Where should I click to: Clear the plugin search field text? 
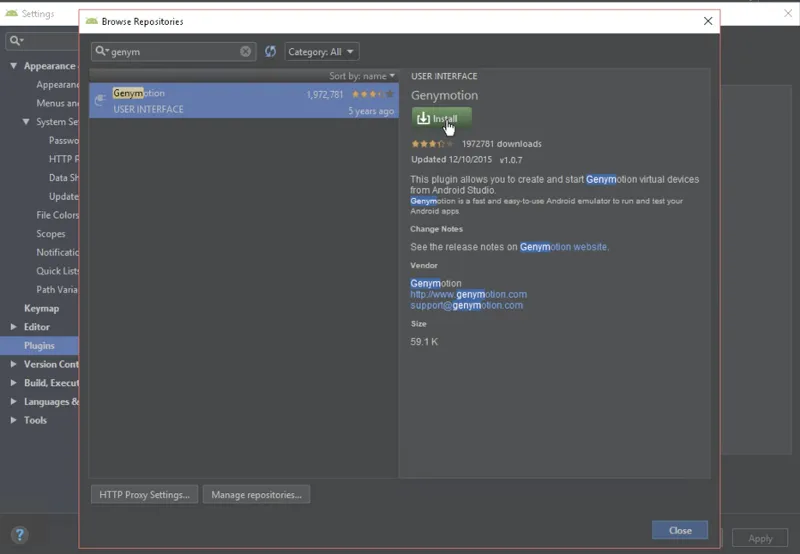[245, 51]
